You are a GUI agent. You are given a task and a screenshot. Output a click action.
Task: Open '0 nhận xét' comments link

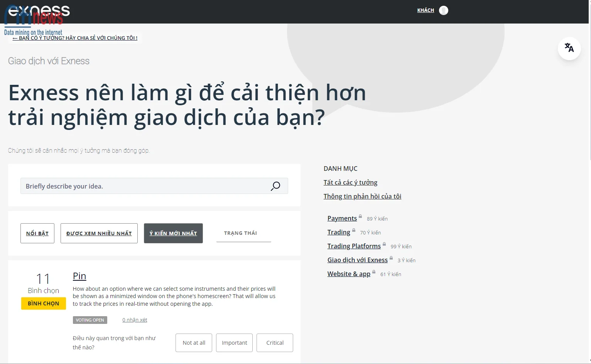point(135,320)
